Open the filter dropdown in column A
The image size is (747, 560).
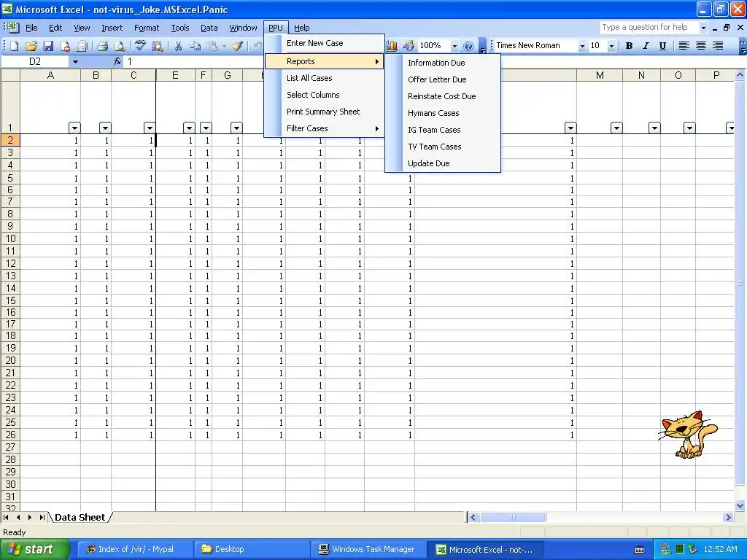tap(74, 128)
